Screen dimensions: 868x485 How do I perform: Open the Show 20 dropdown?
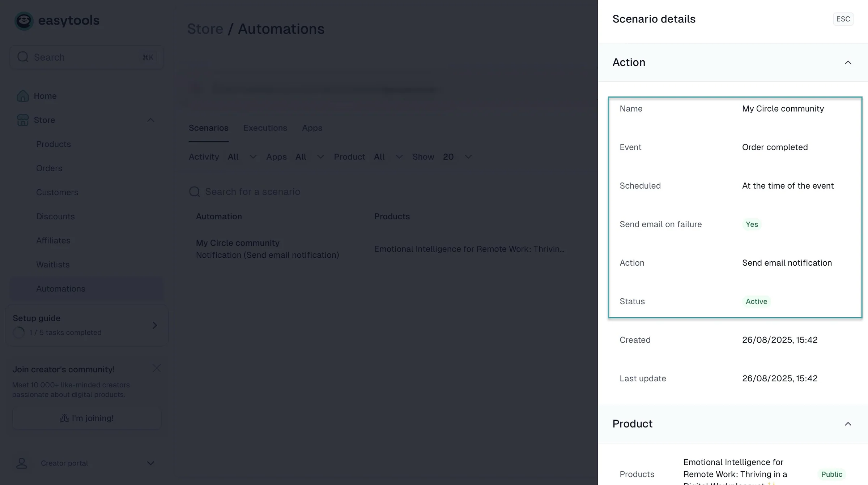point(457,157)
